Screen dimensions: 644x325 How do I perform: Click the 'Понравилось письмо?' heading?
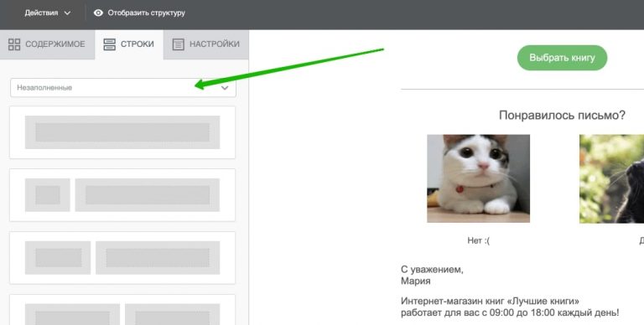tap(562, 116)
